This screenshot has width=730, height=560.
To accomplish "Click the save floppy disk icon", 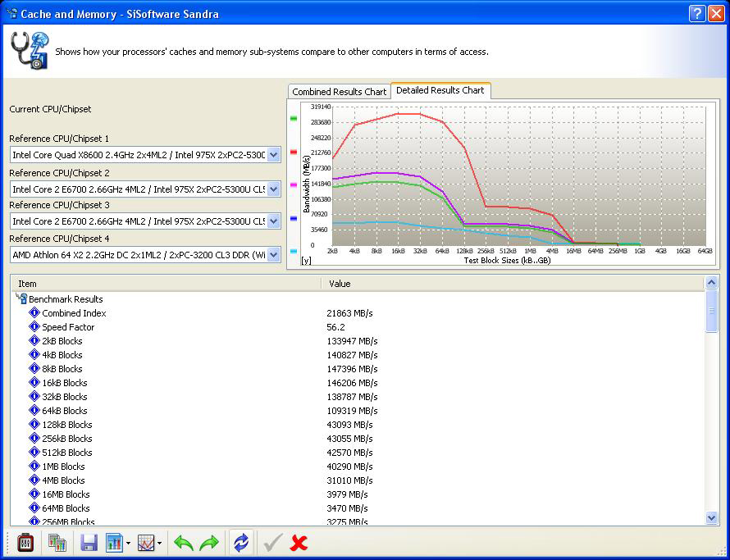I will click(89, 543).
